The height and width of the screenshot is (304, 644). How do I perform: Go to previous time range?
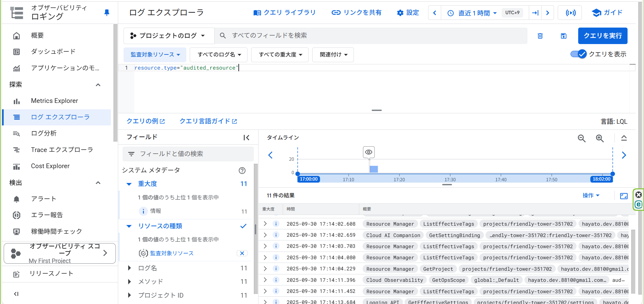pyautogui.click(x=434, y=13)
